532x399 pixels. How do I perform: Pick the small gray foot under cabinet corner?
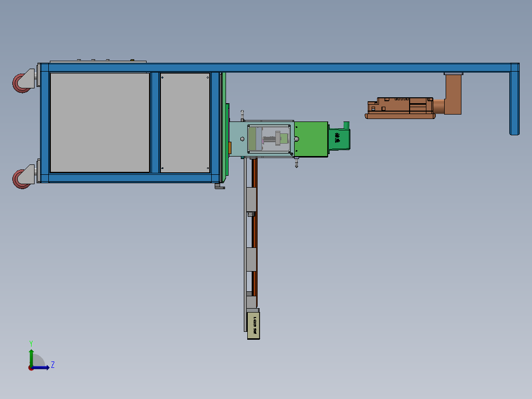click(x=220, y=186)
